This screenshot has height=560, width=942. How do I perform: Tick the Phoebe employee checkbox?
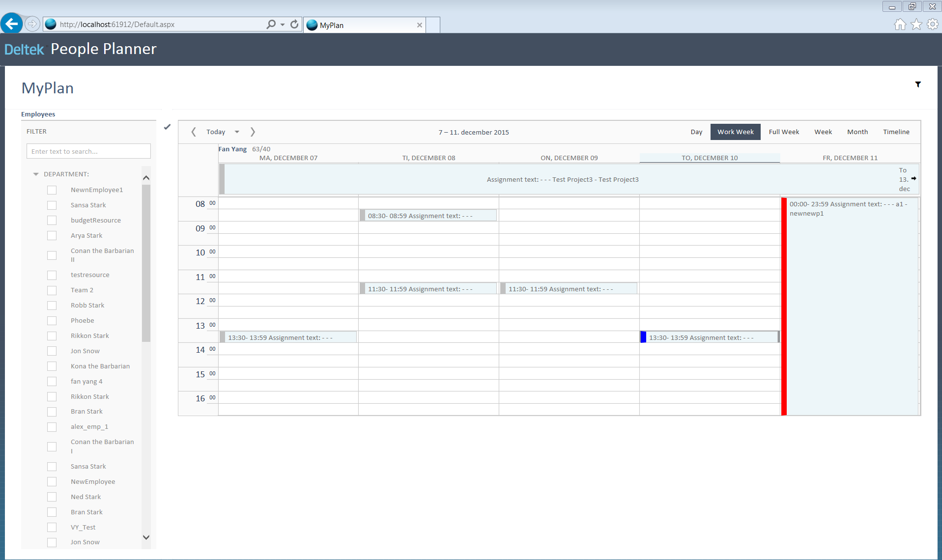[52, 321]
